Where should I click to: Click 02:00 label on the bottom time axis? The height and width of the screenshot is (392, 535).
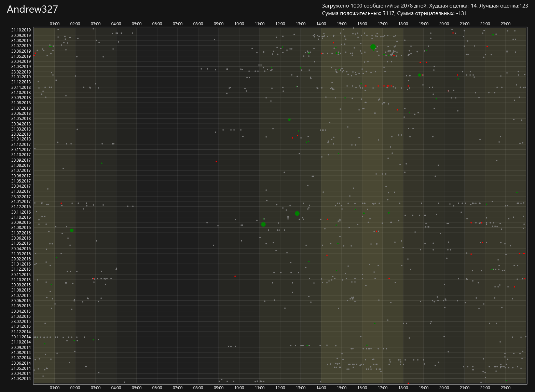click(75, 388)
